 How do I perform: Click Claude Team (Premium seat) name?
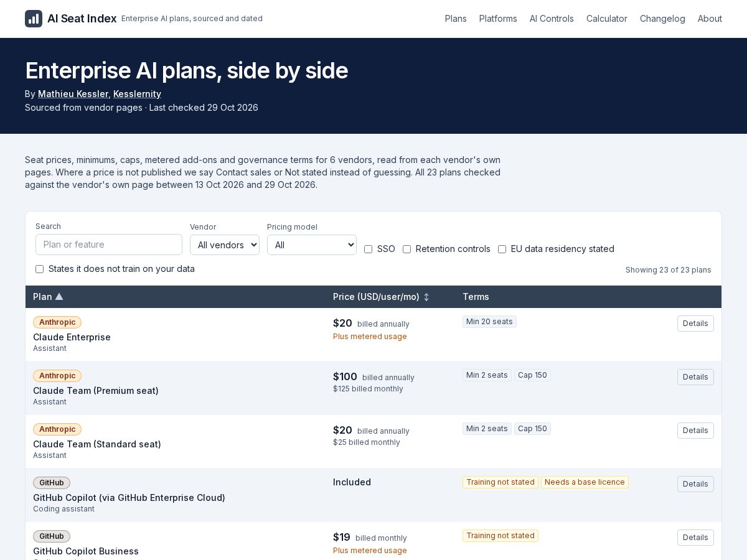pyautogui.click(x=96, y=391)
